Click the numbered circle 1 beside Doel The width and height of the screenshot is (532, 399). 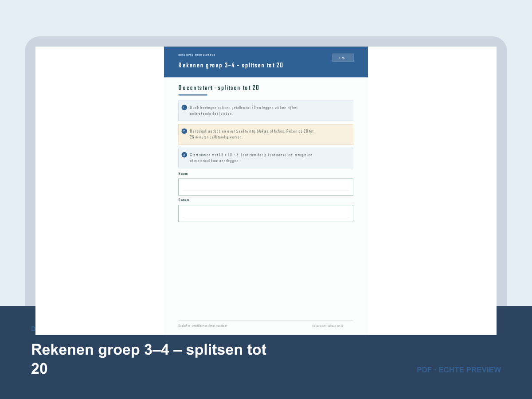(184, 107)
